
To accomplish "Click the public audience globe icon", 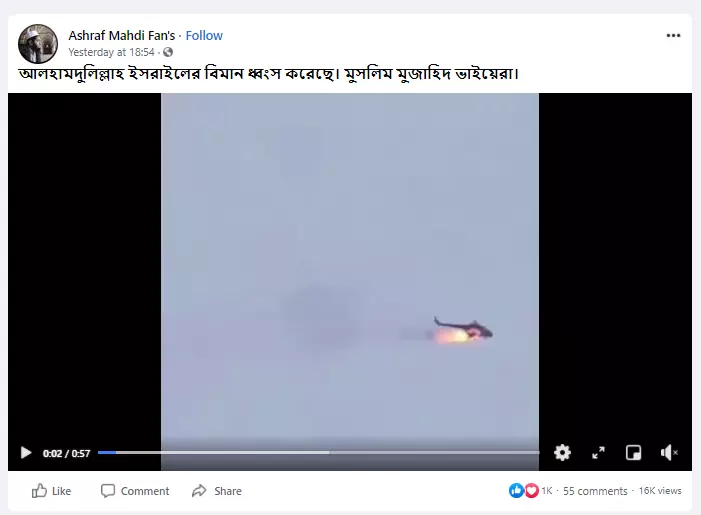I will [168, 52].
